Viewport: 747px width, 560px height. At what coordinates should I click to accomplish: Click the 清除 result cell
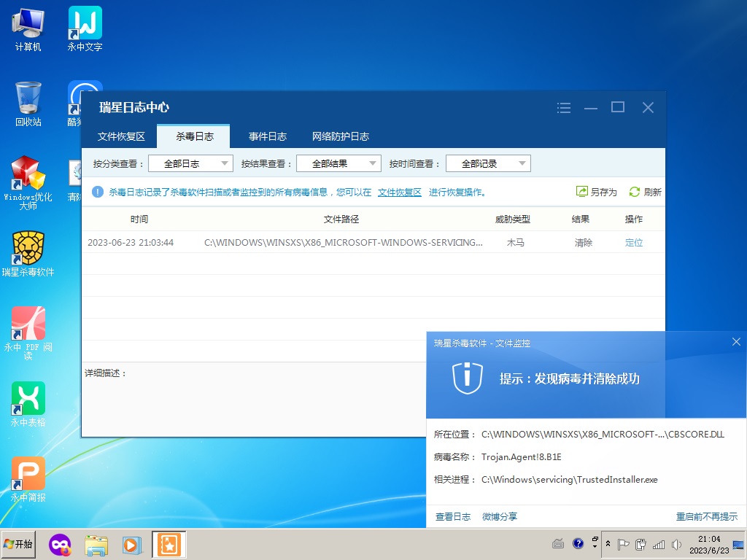pyautogui.click(x=583, y=242)
